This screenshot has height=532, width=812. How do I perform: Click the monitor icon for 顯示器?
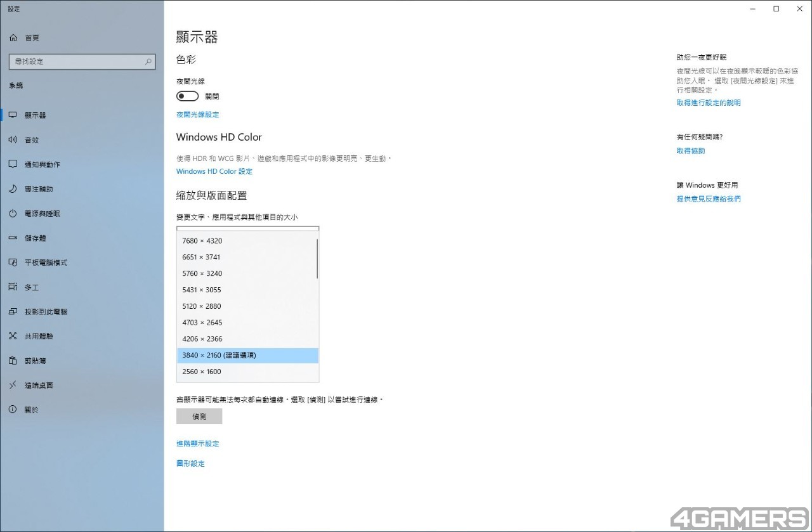13,115
